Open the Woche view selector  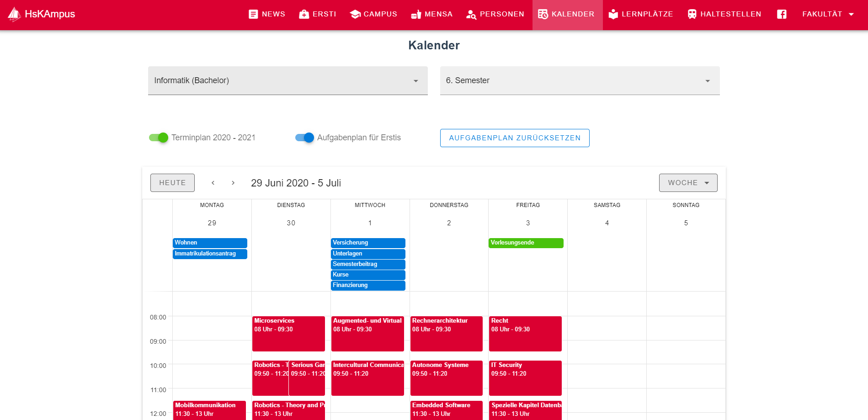688,183
